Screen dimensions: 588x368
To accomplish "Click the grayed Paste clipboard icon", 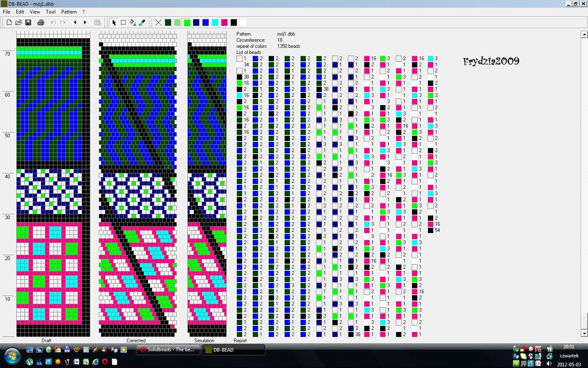I will [97, 22].
